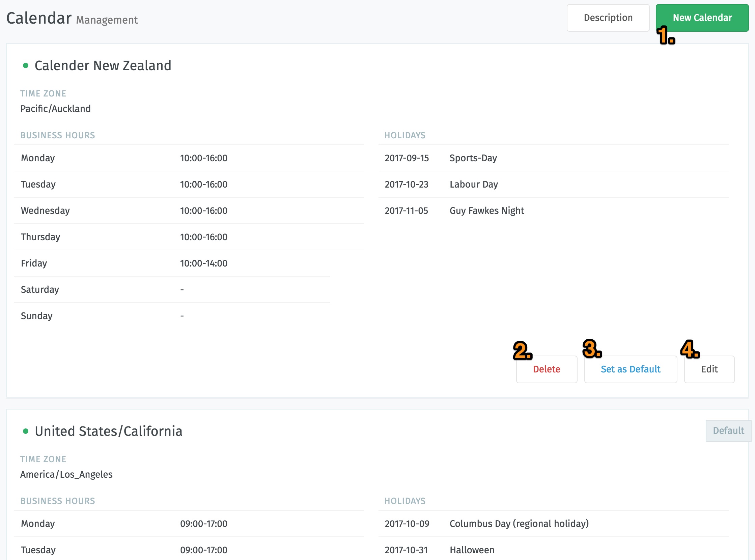Image resolution: width=755 pixels, height=560 pixels.
Task: Set New Zealand calendar as default
Action: pyautogui.click(x=630, y=369)
